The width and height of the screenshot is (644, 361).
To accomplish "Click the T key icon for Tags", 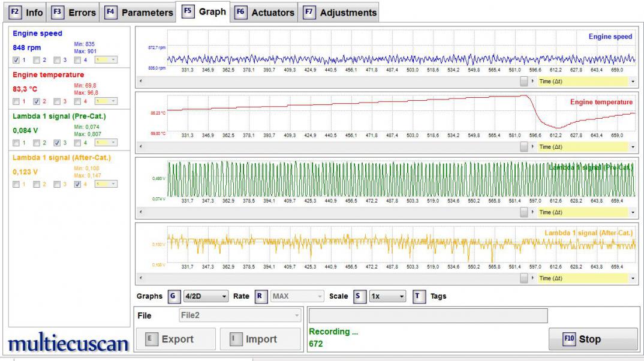I will point(419,296).
